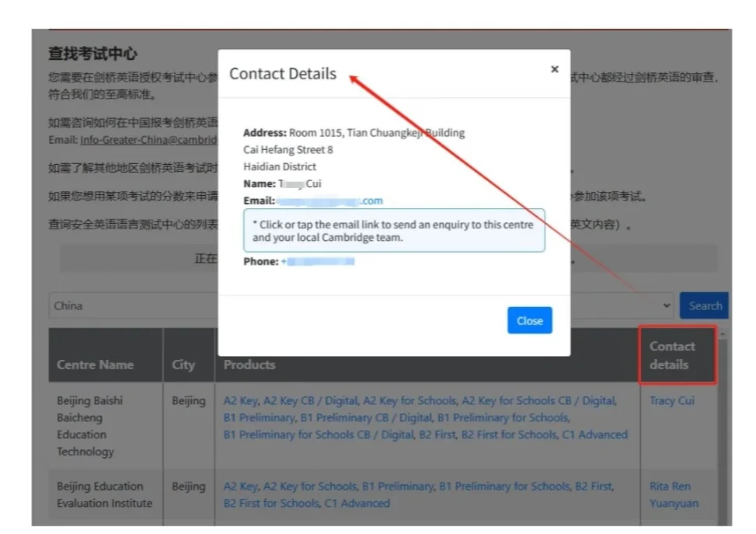Open A2 Key link in Beijing Education row
The image size is (756, 534).
pos(240,487)
